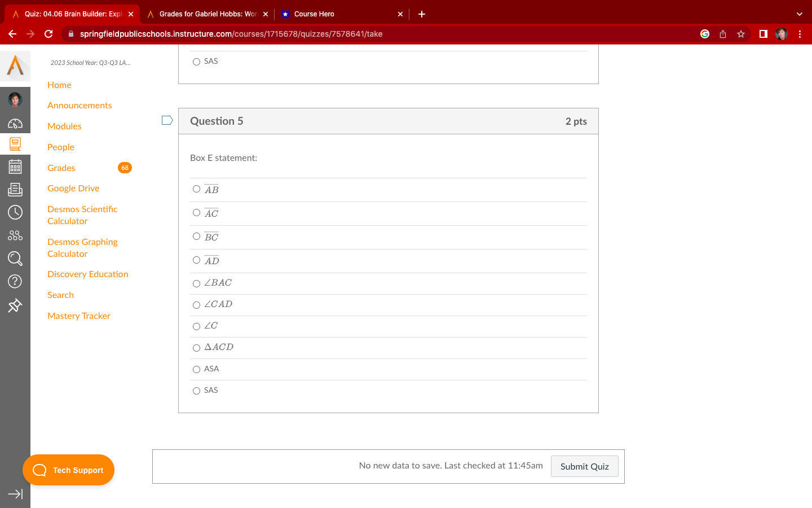Image resolution: width=812 pixels, height=508 pixels.
Task: Bookmark this page with the star icon
Action: [x=740, y=34]
